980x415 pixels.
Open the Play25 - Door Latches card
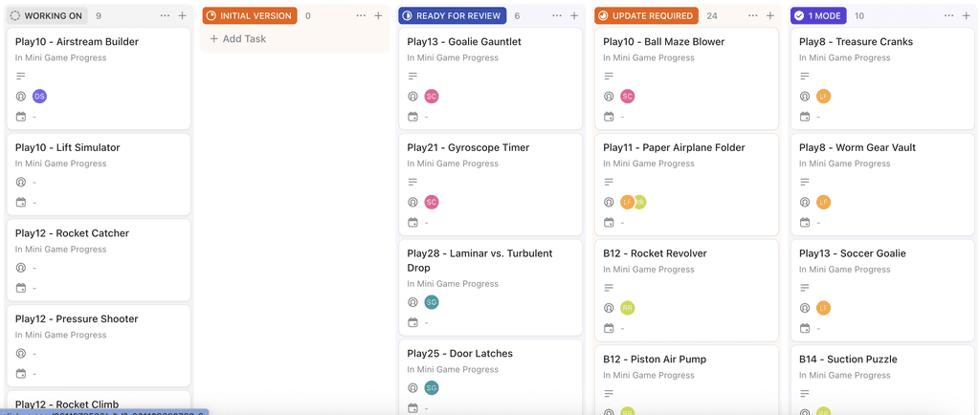[491, 377]
